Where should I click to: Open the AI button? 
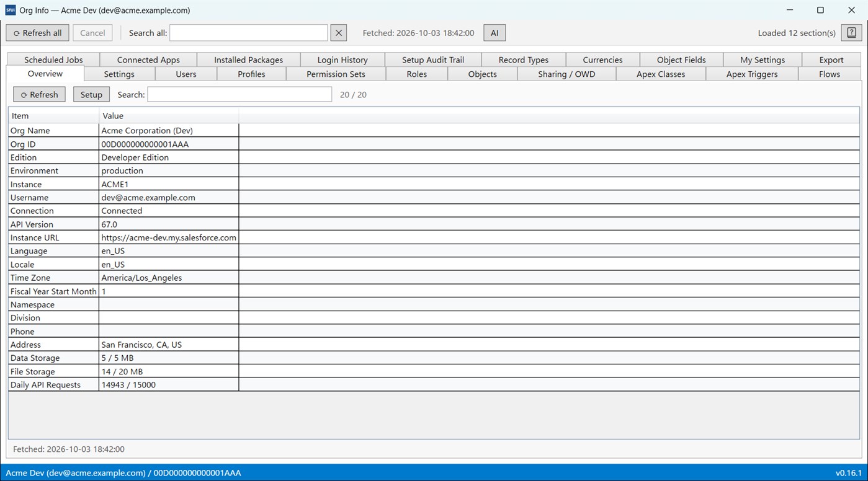[x=494, y=33]
